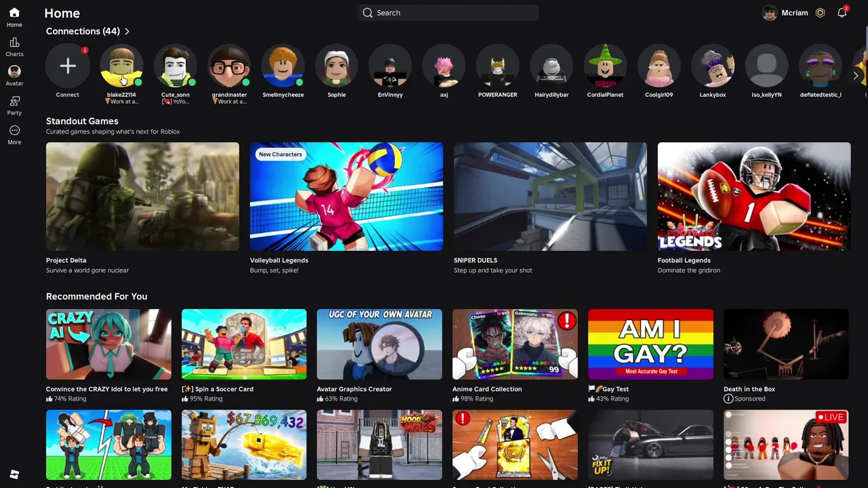Open grandmaster's connection avatar

coord(229,66)
